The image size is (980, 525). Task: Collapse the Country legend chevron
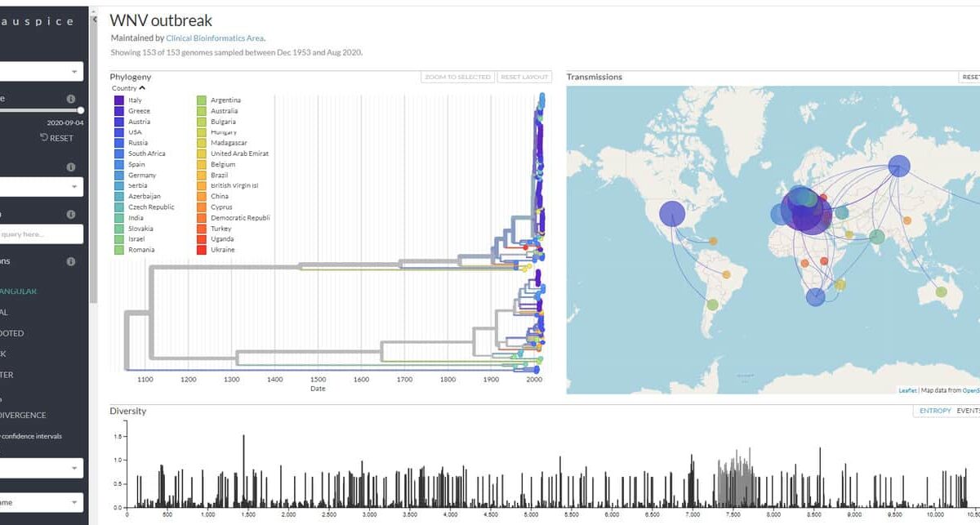tap(142, 88)
